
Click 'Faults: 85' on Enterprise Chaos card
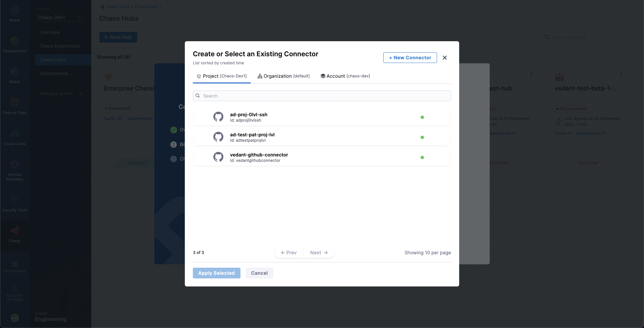click(113, 119)
